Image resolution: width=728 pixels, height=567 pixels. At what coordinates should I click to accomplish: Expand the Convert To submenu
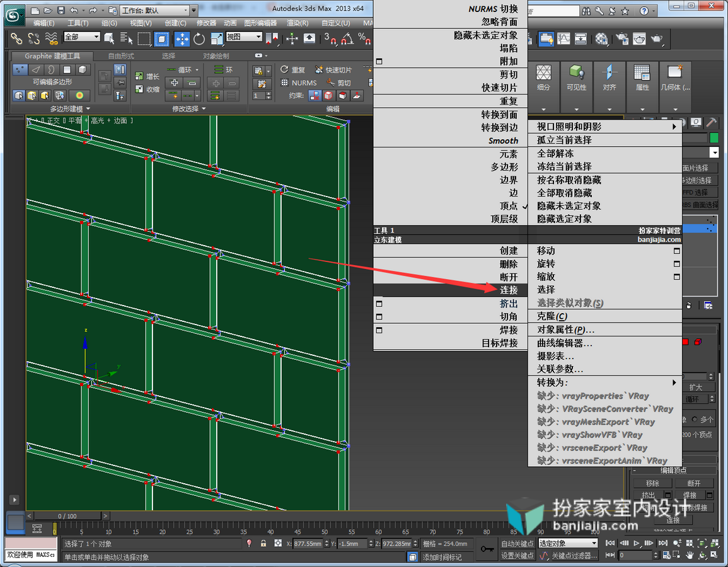point(605,383)
